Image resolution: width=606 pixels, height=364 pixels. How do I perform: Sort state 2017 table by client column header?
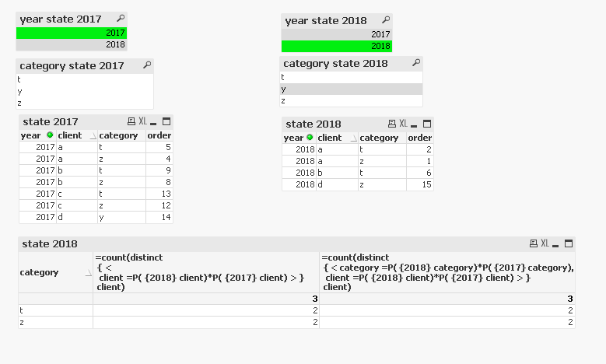coord(73,135)
